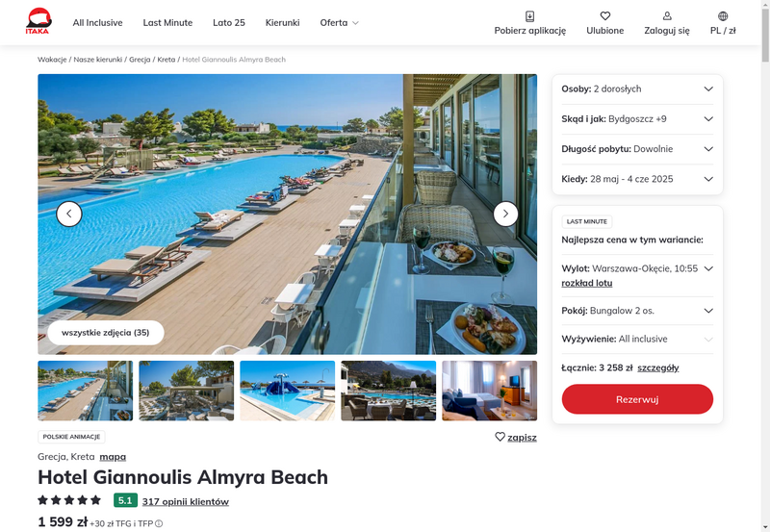Viewport: 770px width, 532px height.
Task: Open Ulubione heart icon in header
Action: pos(605,16)
